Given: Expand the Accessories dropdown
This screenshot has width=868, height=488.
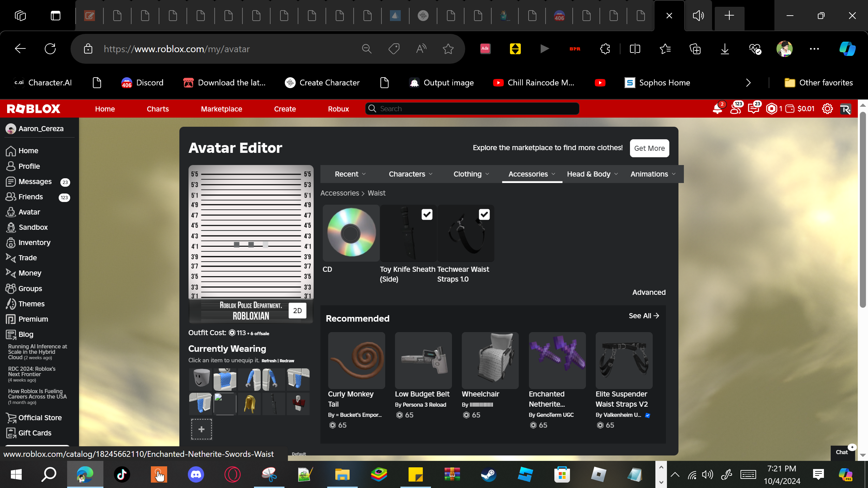Looking at the screenshot, I should coord(532,174).
